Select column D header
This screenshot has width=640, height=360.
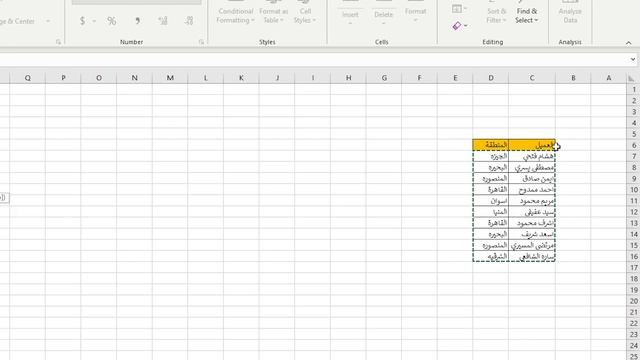(x=491, y=78)
